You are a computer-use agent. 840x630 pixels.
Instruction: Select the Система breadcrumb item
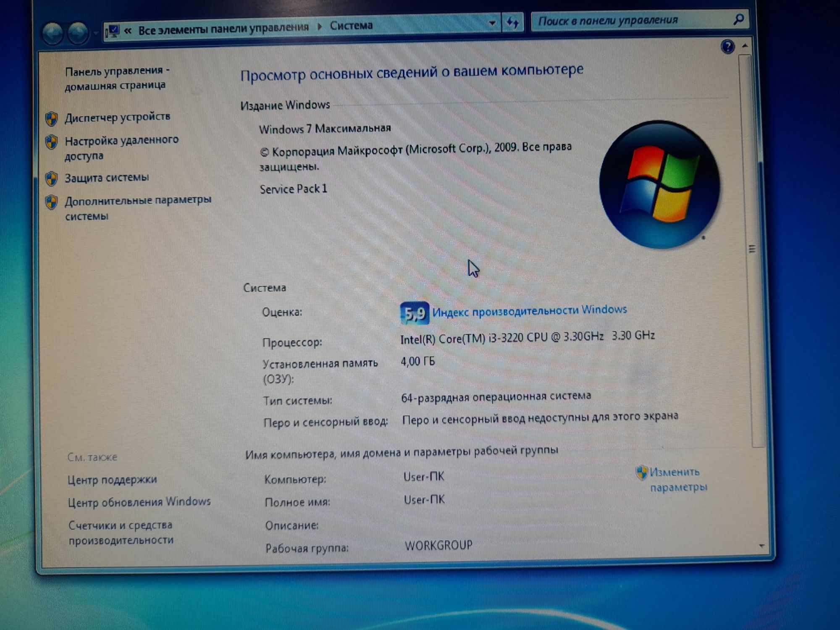coord(351,26)
